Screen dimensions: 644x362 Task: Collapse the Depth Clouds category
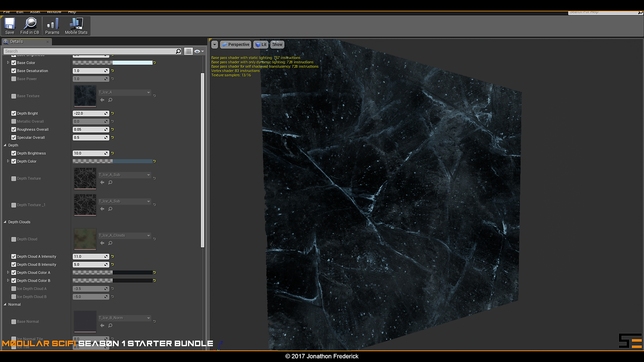5,222
